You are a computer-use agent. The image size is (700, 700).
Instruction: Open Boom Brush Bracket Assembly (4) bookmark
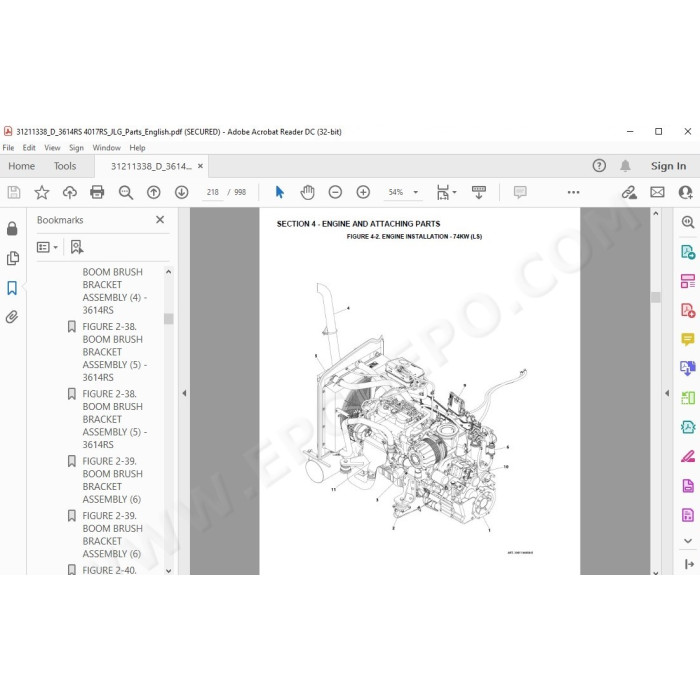(114, 291)
